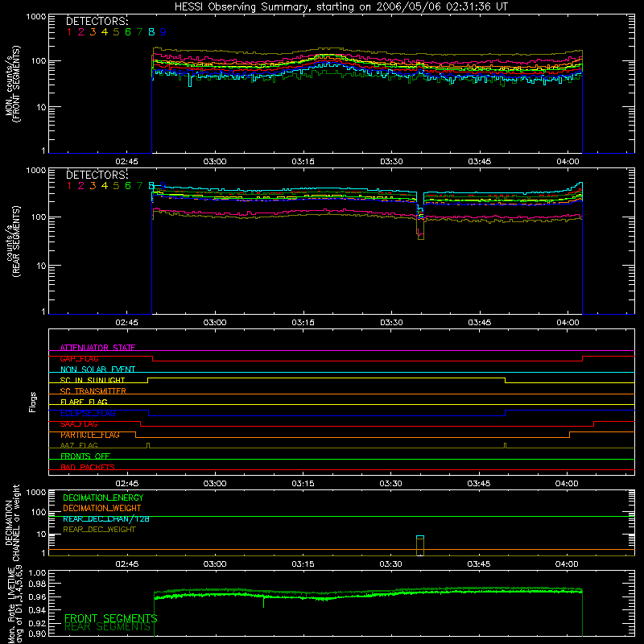Select dark green detector number 7 in the front segments legend
The height and width of the screenshot is (644, 644).
pyautogui.click(x=139, y=32)
